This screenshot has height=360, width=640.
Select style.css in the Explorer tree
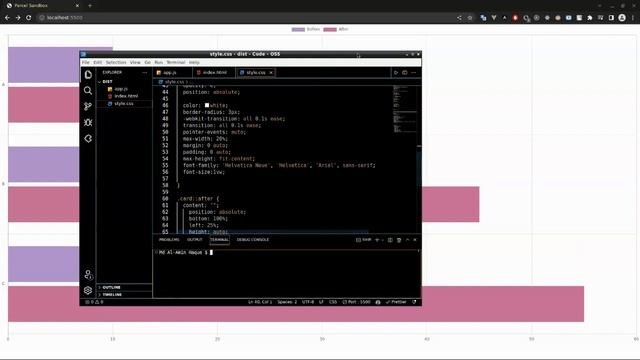coord(124,104)
